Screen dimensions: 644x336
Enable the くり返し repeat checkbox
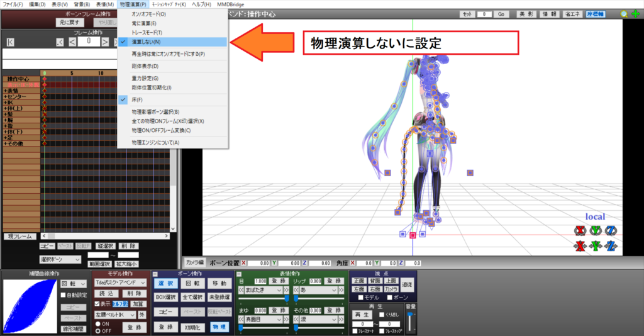click(382, 315)
